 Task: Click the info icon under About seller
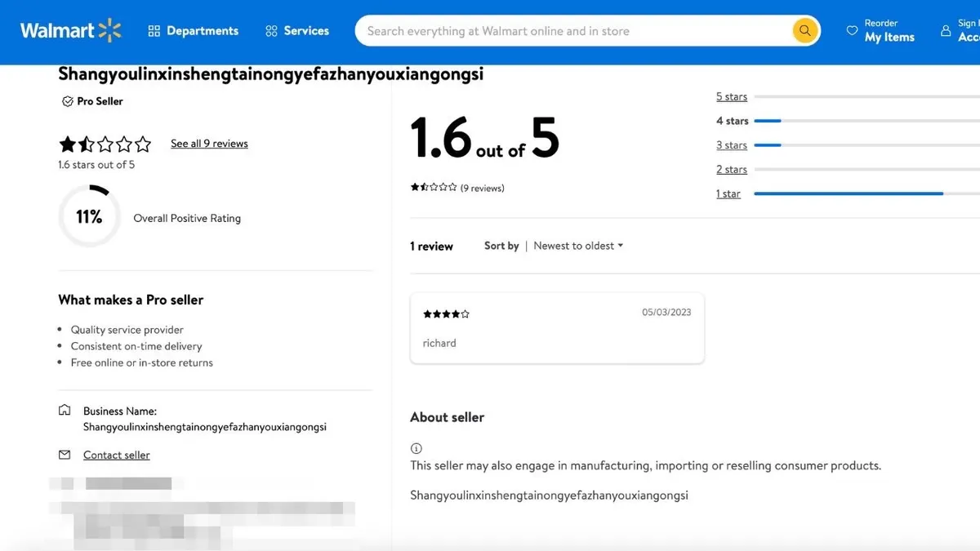[416, 448]
